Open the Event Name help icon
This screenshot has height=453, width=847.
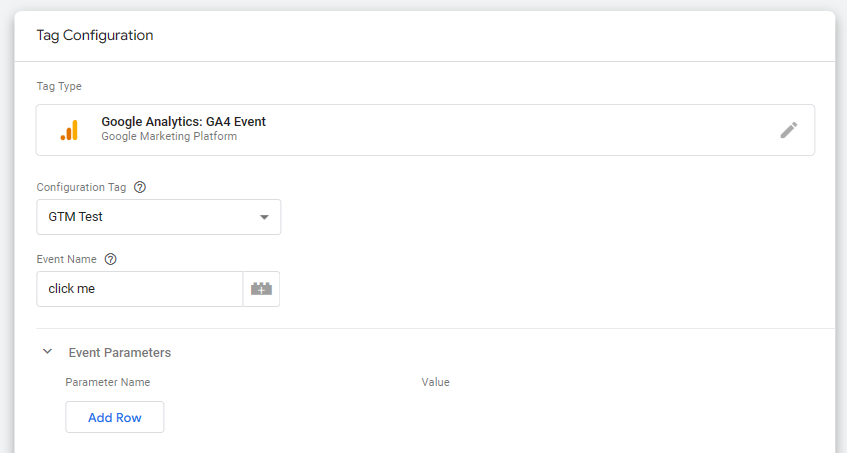pos(111,259)
